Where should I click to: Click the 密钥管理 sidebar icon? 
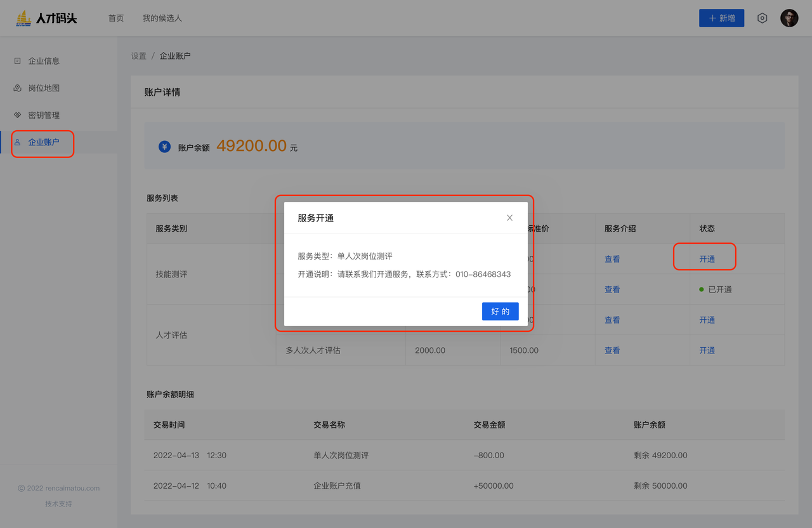18,115
